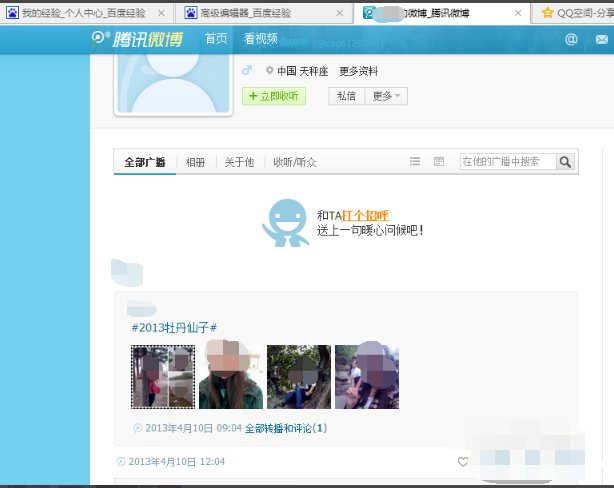Click the magnifier search button
Screen dimensions: 614x488
coord(565,162)
